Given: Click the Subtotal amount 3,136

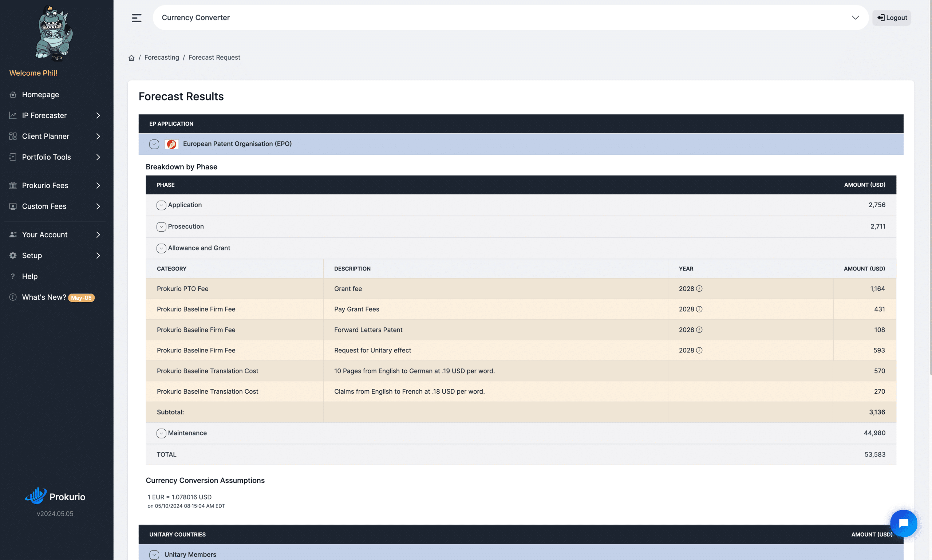Looking at the screenshot, I should [x=877, y=412].
